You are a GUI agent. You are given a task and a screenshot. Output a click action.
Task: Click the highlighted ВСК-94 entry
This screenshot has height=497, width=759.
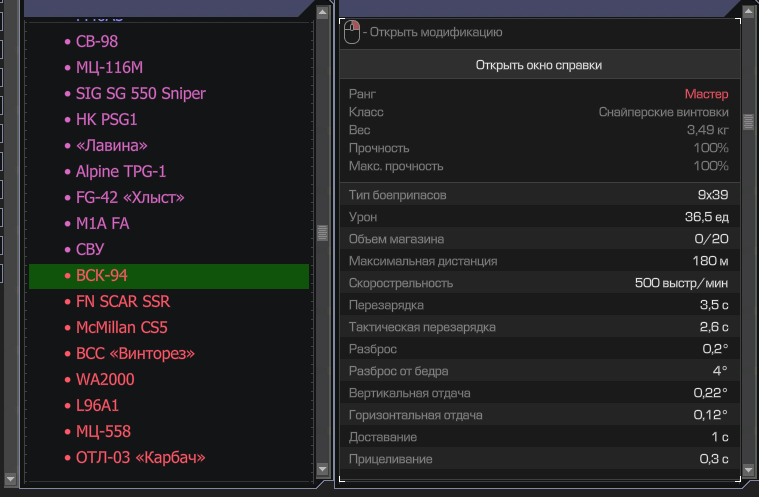169,276
